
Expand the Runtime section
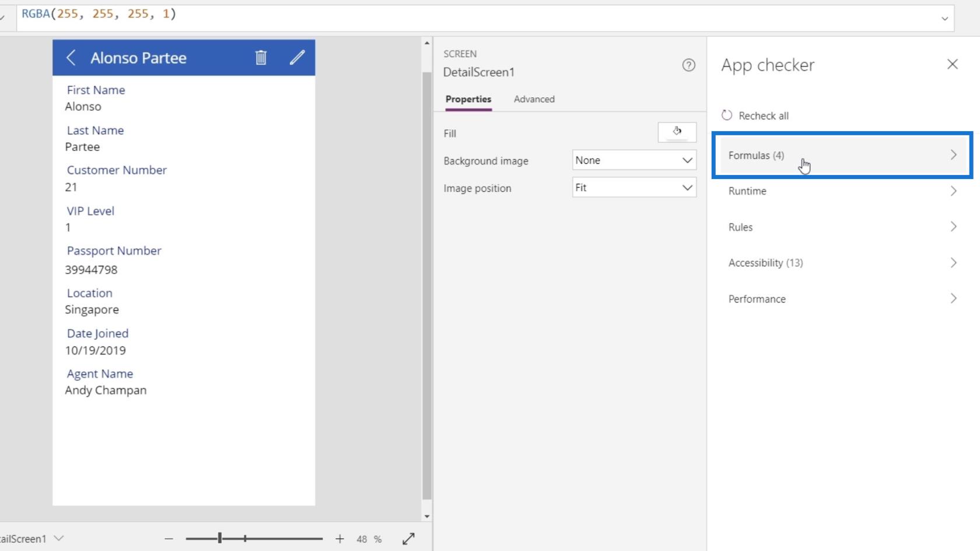(842, 191)
